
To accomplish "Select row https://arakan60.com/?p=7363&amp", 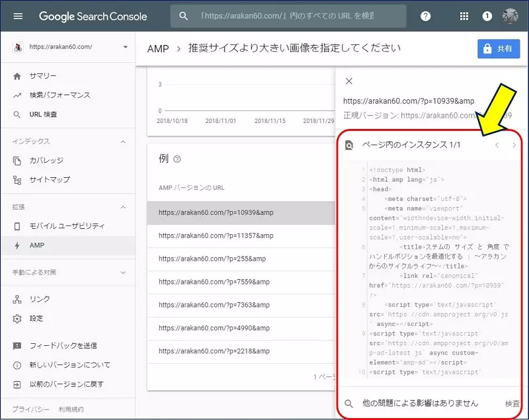I will (x=241, y=305).
